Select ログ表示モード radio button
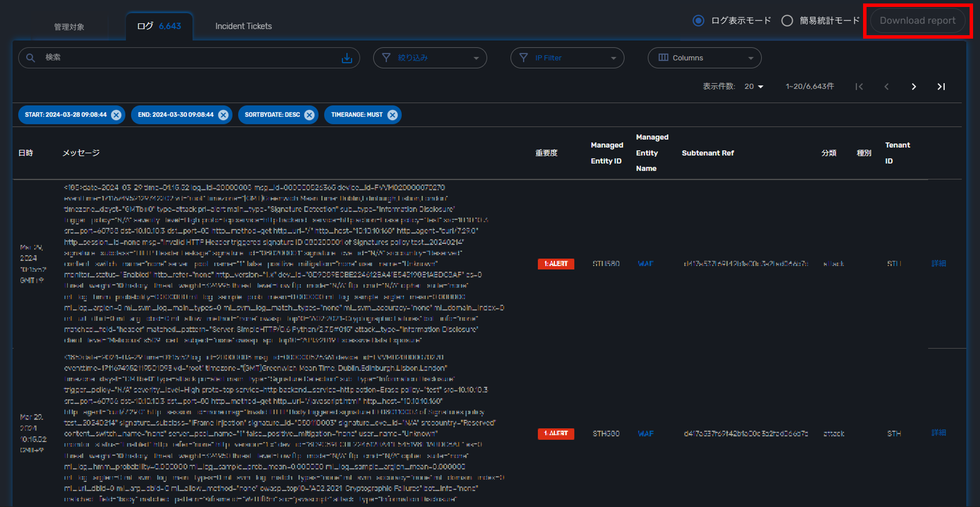The width and height of the screenshot is (980, 507). point(698,21)
